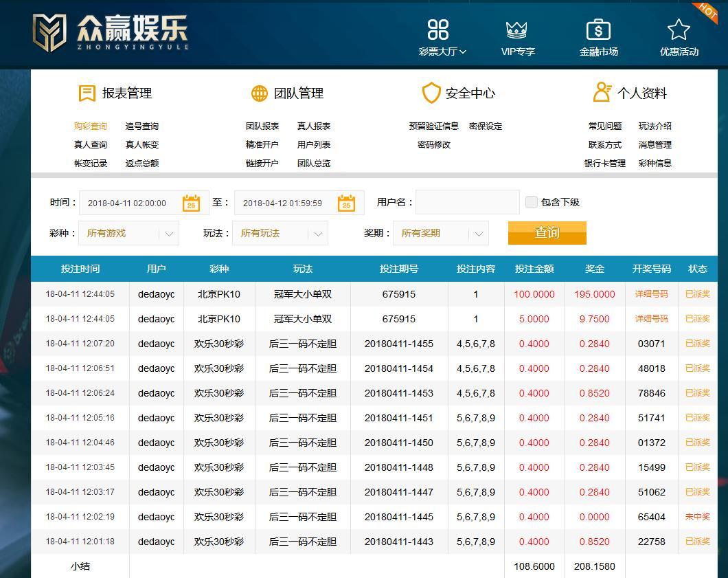This screenshot has width=728, height=578.
Task: Click the 安全中心 shield icon
Action: click(431, 93)
